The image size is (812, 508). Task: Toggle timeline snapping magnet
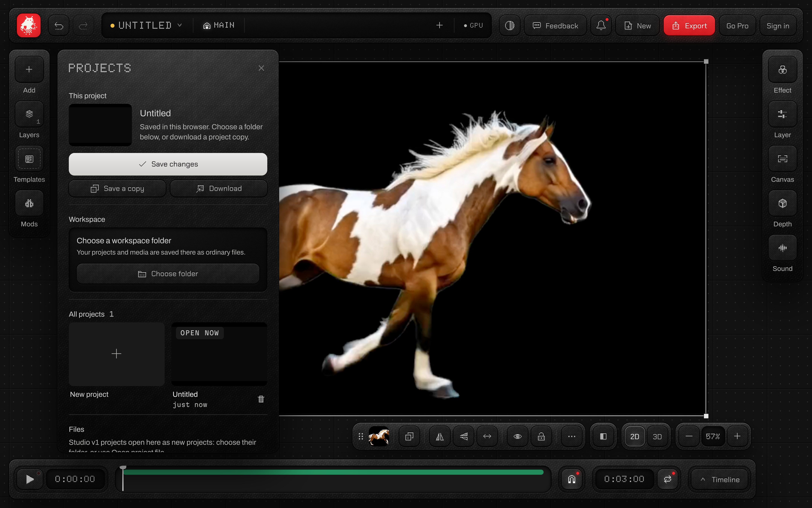point(572,479)
